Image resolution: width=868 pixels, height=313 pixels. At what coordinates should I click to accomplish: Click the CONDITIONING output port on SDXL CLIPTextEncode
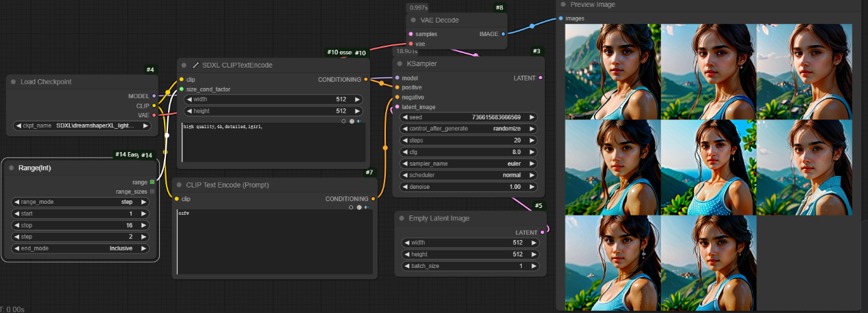365,80
